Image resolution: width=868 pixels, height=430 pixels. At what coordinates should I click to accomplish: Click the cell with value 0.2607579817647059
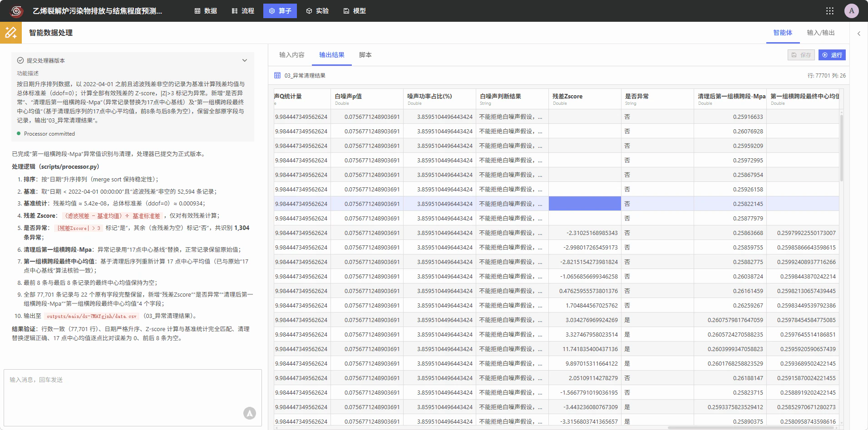[730, 320]
